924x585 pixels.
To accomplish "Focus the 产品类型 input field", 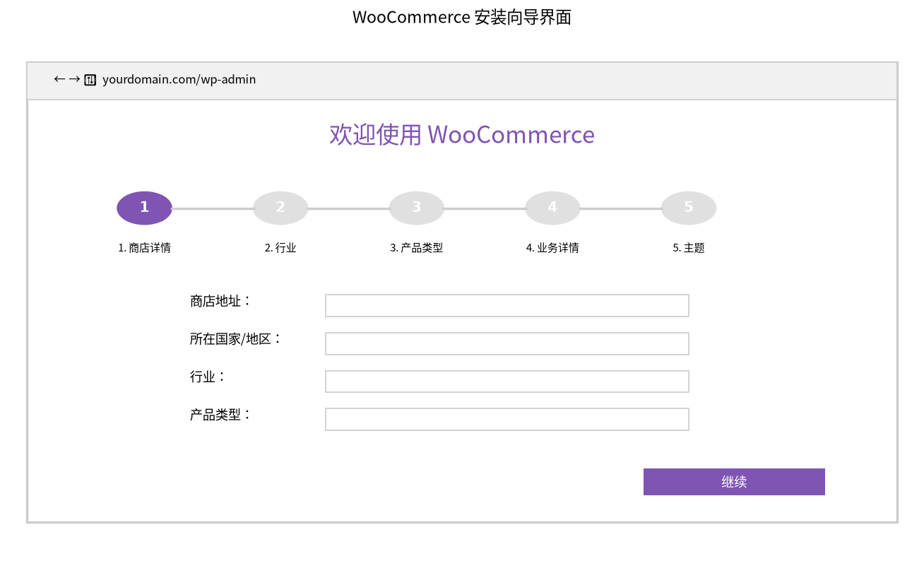I will [x=507, y=419].
